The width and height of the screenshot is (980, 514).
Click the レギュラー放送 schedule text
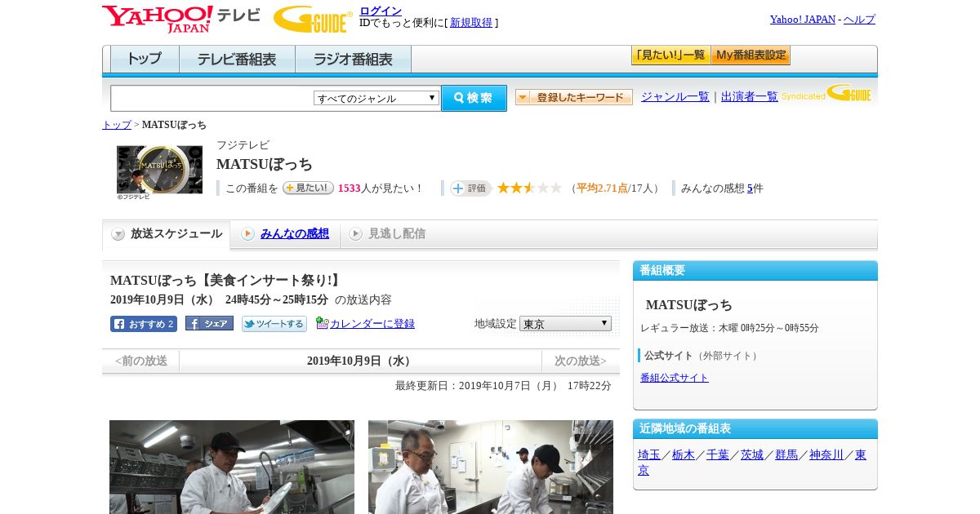pyautogui.click(x=729, y=328)
